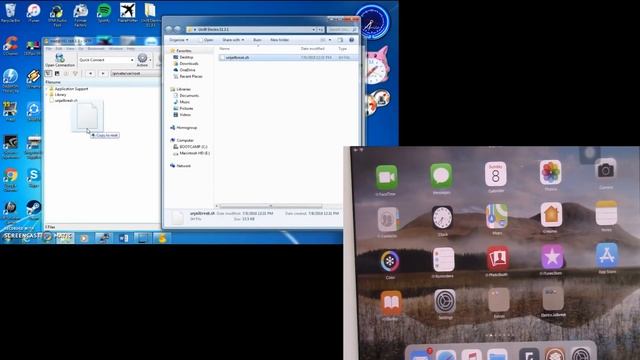Click Burn in the Explorer toolbar

[257, 40]
